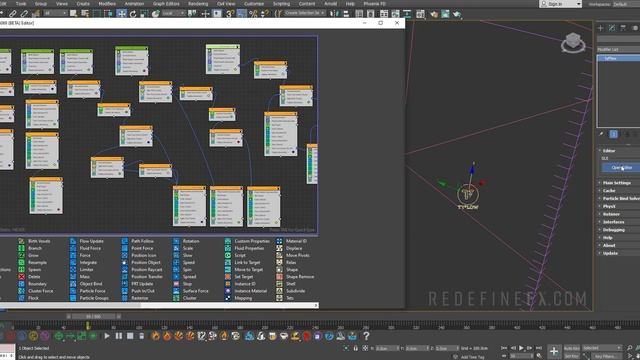Choose the Object Bind operator
640x360 pixels.
click(86, 284)
